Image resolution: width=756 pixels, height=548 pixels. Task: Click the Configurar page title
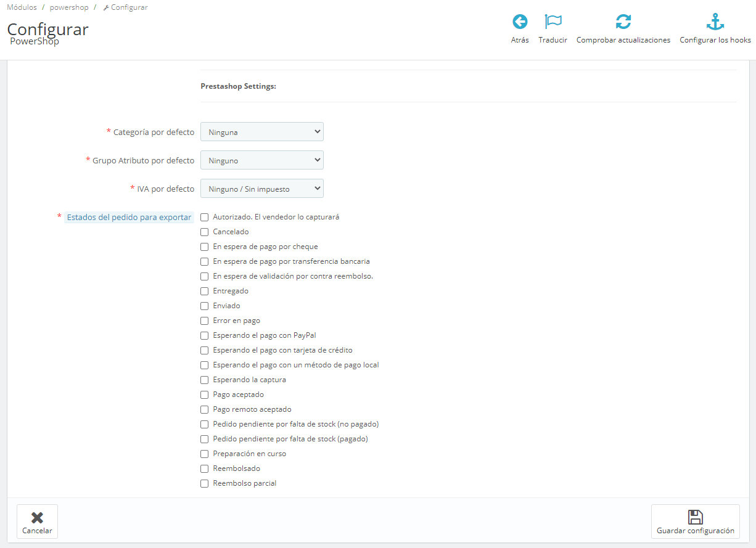47,29
